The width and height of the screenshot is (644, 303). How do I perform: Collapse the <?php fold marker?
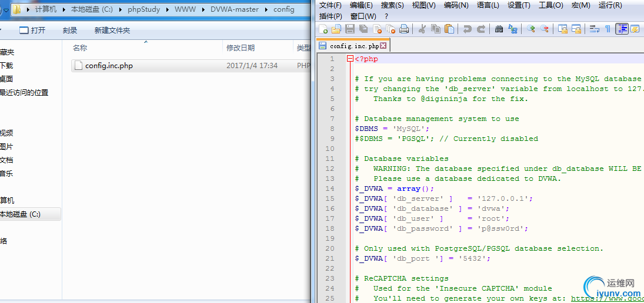click(350, 59)
